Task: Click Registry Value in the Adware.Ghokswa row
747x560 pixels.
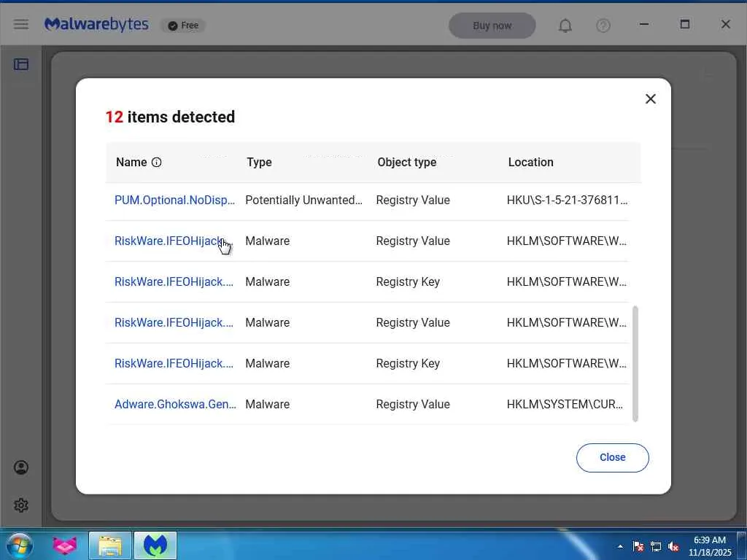Action: 413,404
